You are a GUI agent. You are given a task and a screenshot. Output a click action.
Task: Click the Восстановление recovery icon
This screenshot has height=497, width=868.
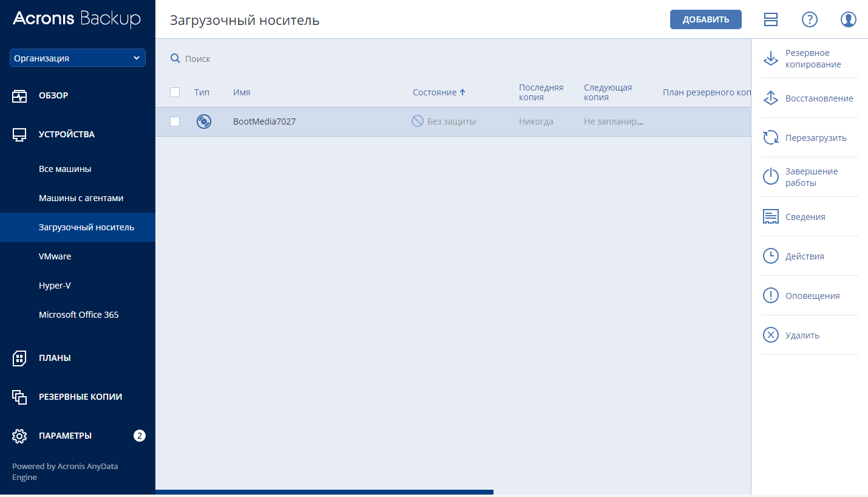click(x=770, y=98)
